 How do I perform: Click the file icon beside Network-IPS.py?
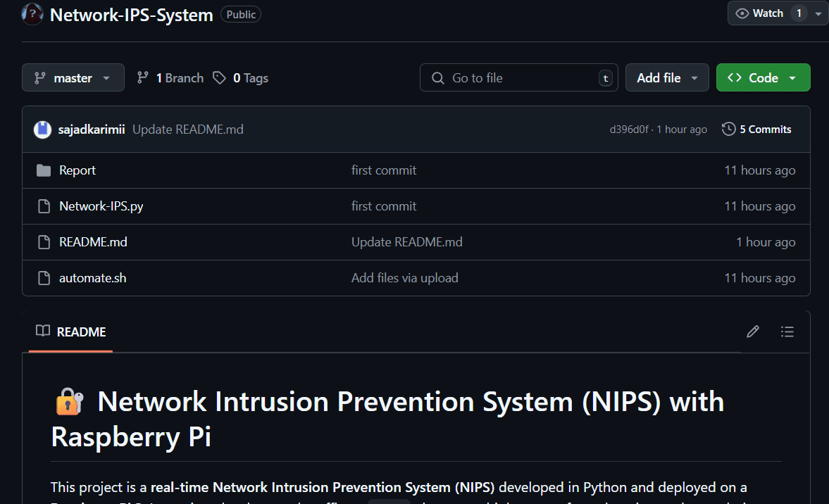click(x=44, y=206)
